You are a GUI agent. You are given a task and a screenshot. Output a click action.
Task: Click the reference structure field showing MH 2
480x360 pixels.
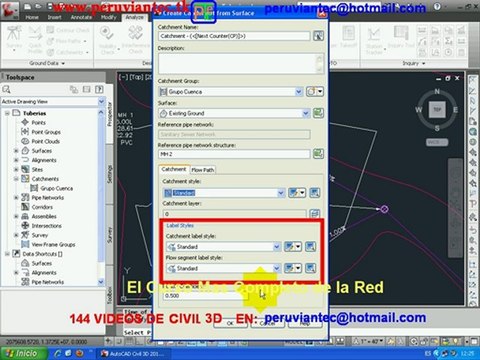click(234, 154)
